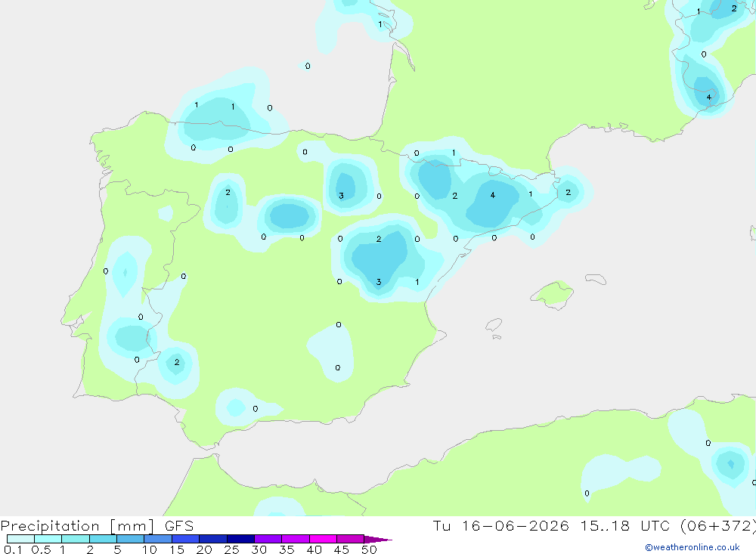Choose the 20–25 mm legend color swatch
The height and width of the screenshot is (554, 756).
coord(213,539)
